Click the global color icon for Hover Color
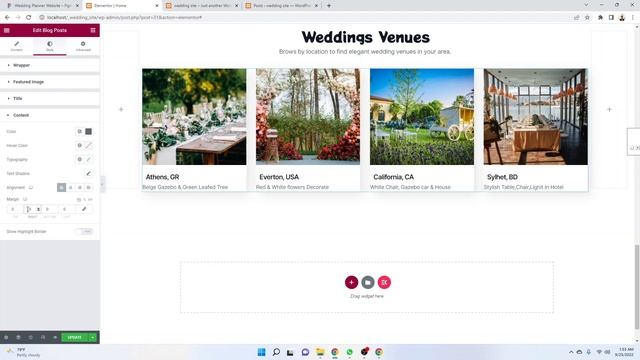The height and width of the screenshot is (360, 640). pyautogui.click(x=80, y=145)
